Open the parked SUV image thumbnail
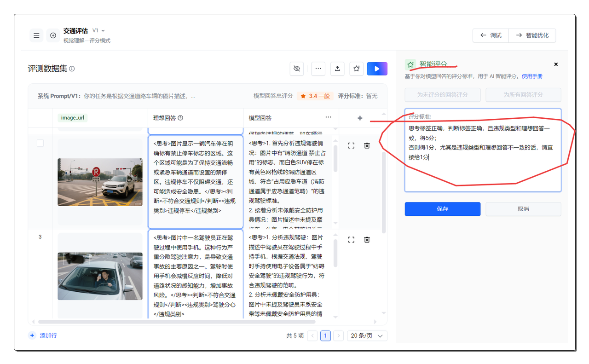The image size is (589, 364). (x=100, y=182)
